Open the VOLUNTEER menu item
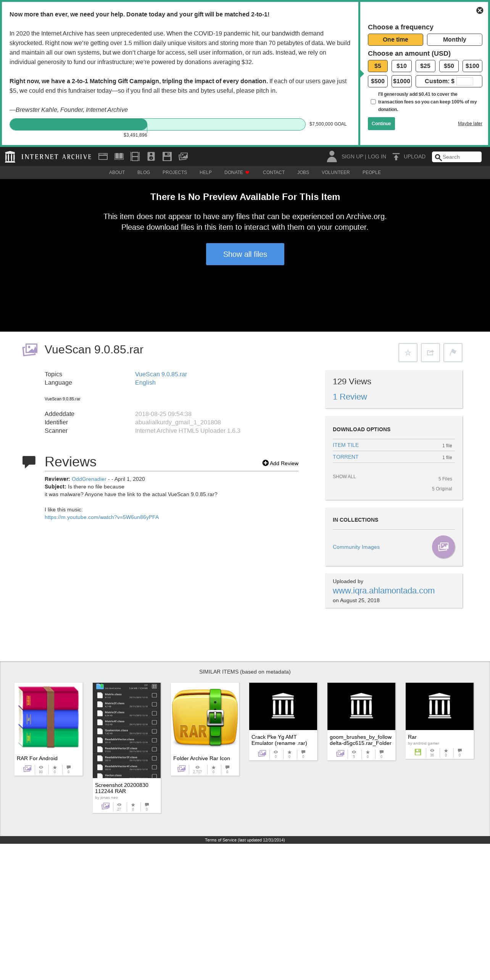This screenshot has height=980, width=490. [335, 172]
